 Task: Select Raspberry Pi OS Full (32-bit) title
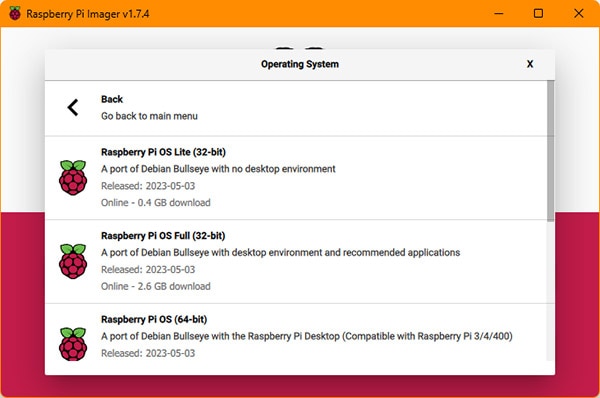point(163,236)
